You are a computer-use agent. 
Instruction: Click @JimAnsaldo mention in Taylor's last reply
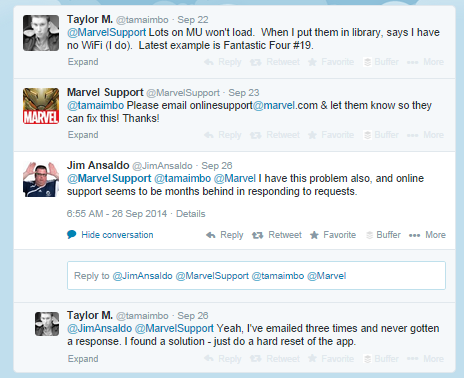point(100,328)
